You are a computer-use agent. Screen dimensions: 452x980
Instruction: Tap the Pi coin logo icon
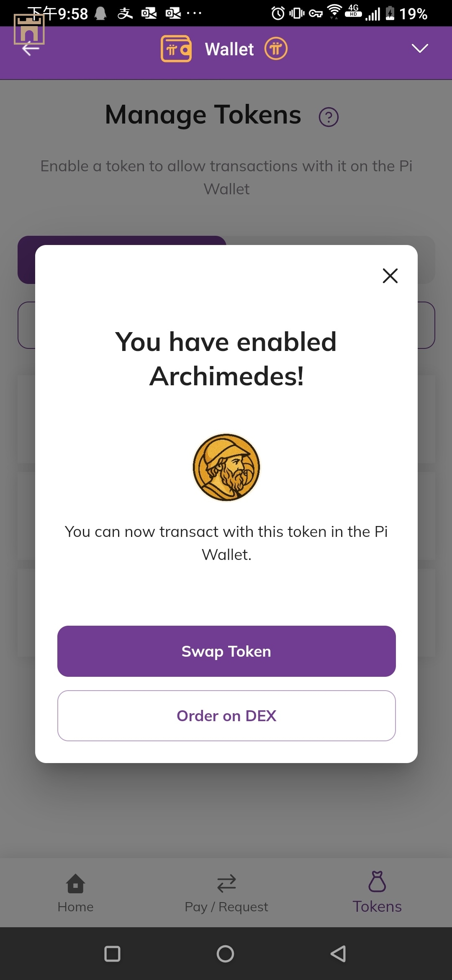[276, 49]
